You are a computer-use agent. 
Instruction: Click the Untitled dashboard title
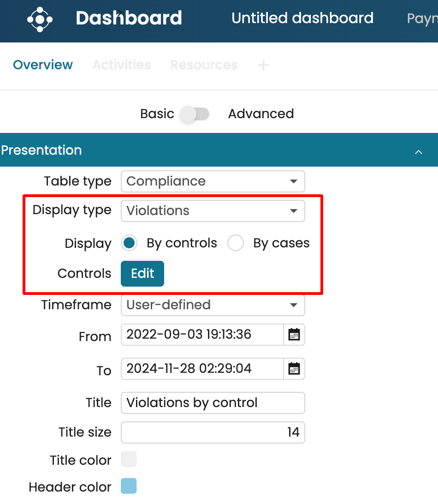[302, 18]
